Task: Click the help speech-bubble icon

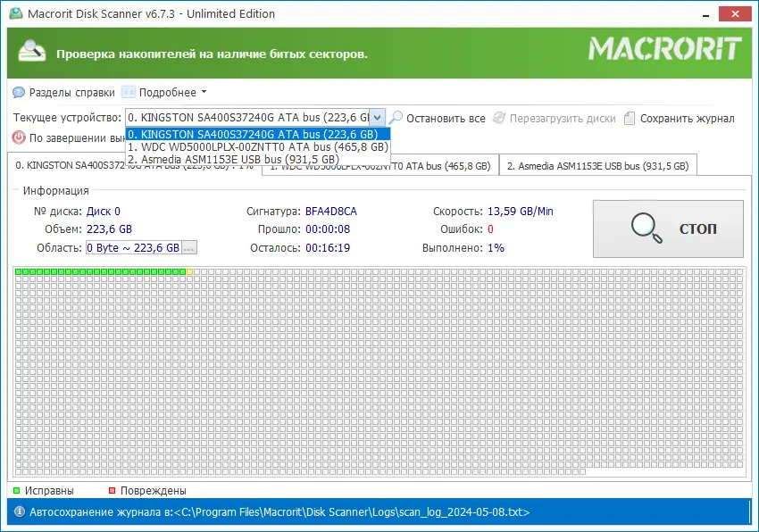Action: point(19,93)
